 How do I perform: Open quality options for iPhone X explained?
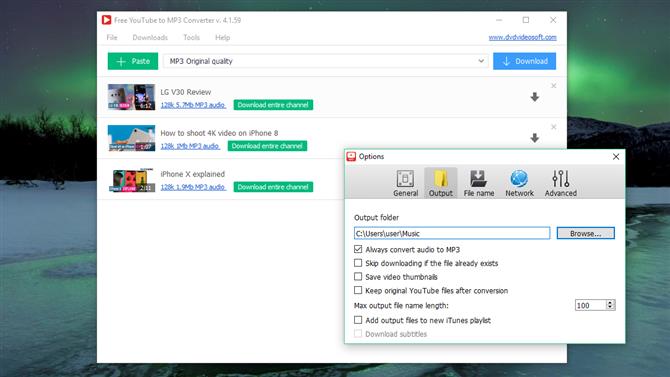point(193,187)
